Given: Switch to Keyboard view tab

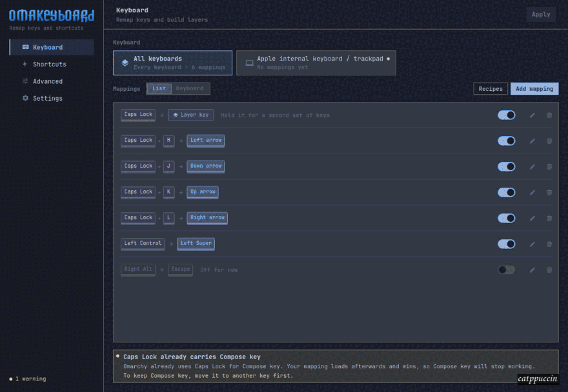Looking at the screenshot, I should pos(190,89).
